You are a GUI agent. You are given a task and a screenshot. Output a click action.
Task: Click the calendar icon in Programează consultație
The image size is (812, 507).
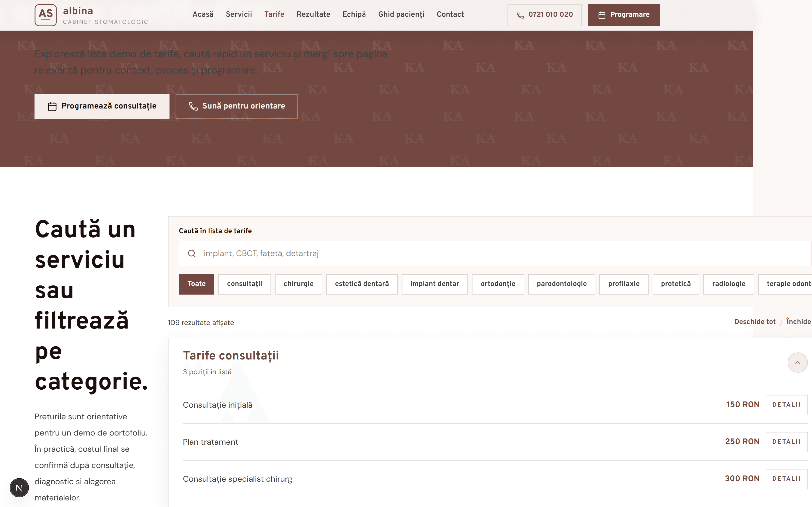click(x=52, y=106)
